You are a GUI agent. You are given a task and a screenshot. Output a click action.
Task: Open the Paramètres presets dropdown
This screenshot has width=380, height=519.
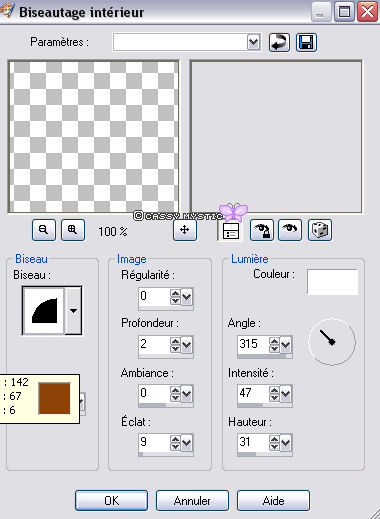254,42
